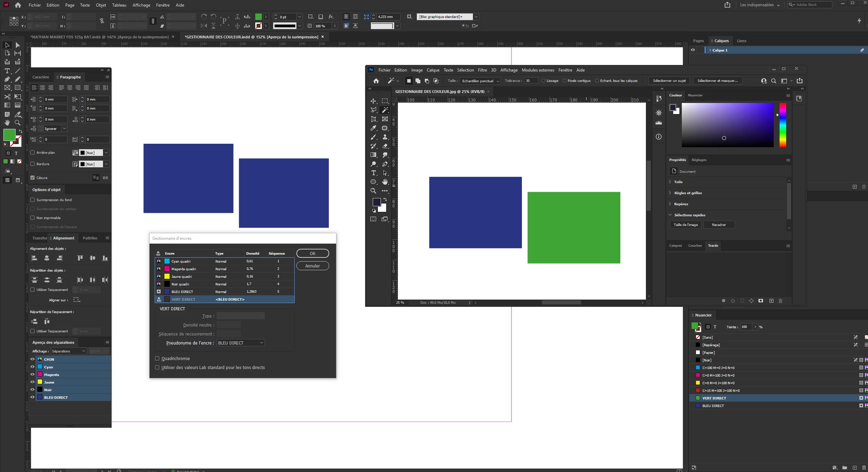Enable the Quadrichromie checkbox

click(157, 358)
